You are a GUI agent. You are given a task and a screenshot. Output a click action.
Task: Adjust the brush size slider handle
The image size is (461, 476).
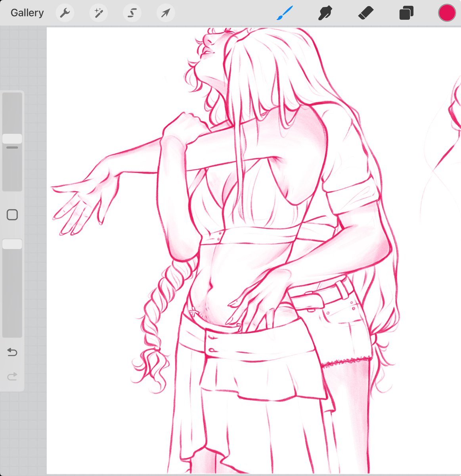click(12, 138)
